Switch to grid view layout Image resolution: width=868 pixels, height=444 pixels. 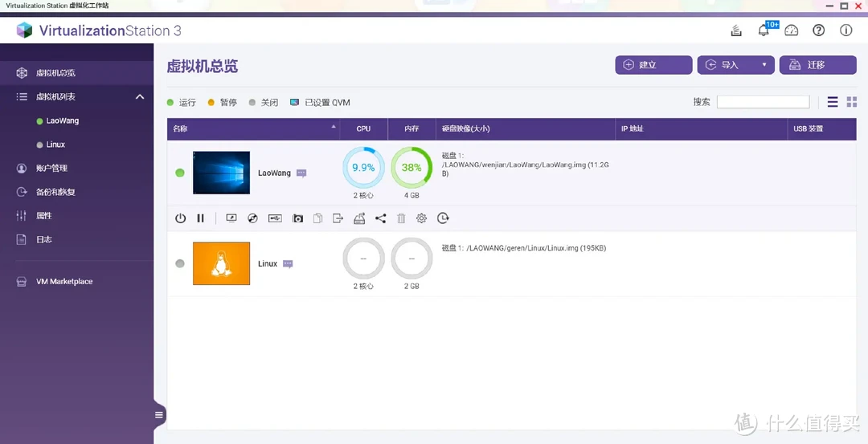[x=852, y=102]
